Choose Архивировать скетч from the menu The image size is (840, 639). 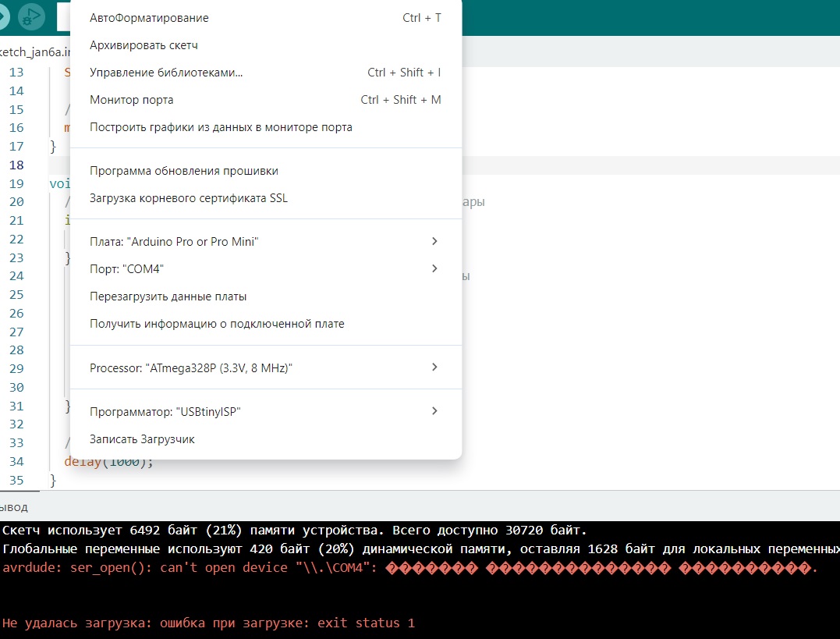144,45
